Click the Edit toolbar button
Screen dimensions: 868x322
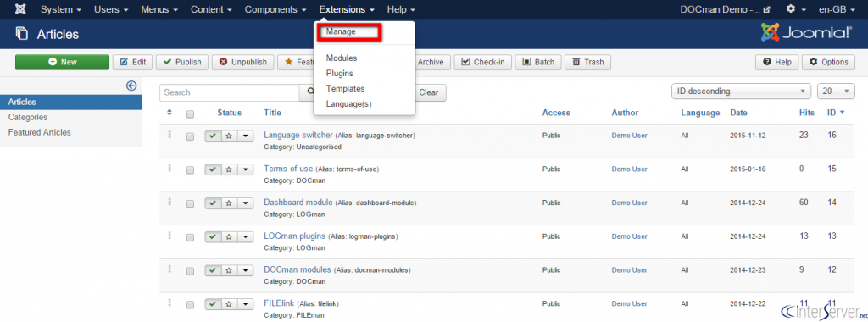(133, 62)
